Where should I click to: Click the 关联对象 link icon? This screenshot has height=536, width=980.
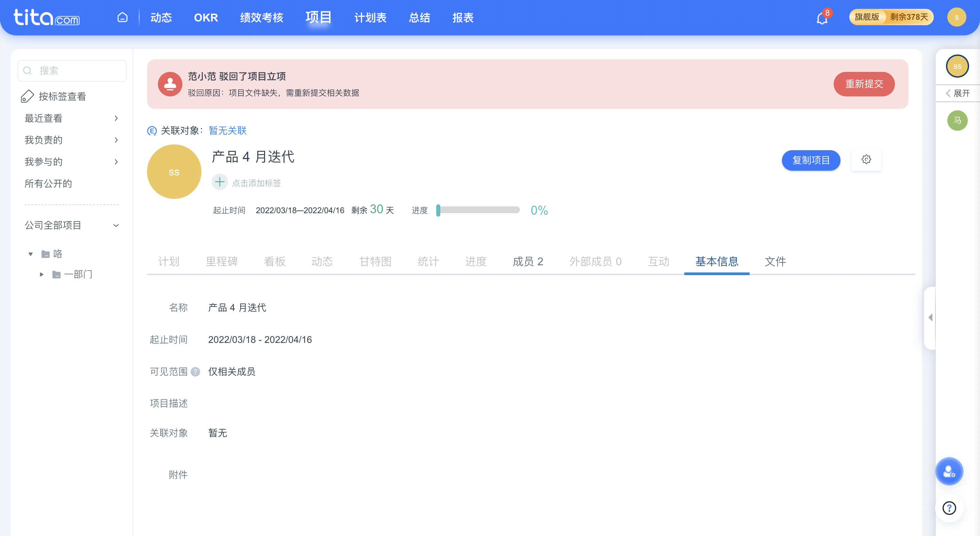[x=152, y=131]
